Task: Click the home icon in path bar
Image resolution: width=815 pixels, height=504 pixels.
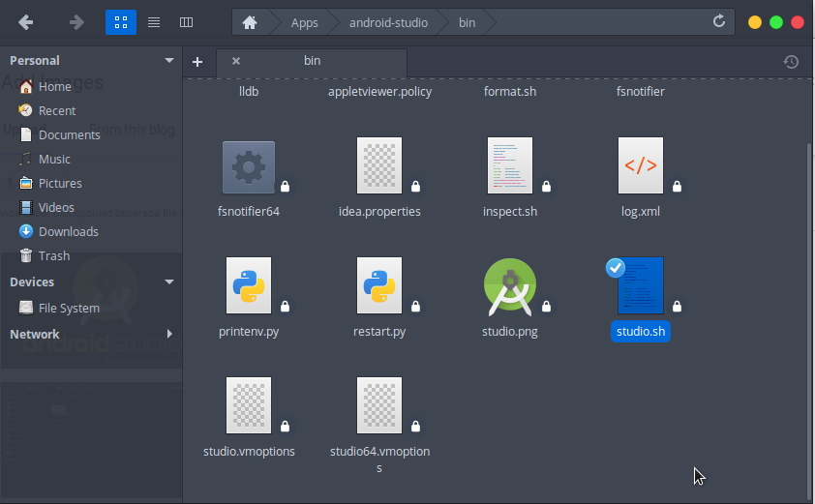Action: pyautogui.click(x=250, y=22)
